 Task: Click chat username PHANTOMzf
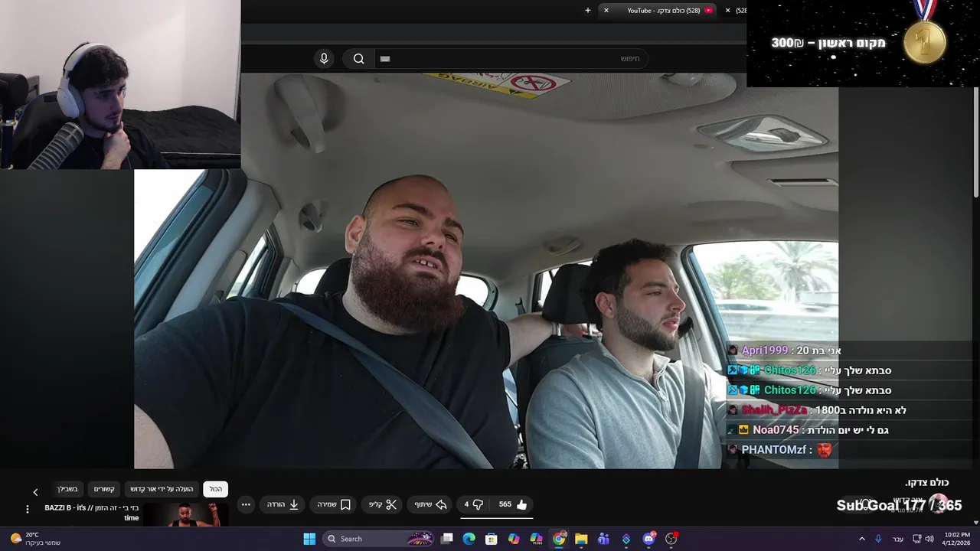tap(773, 450)
